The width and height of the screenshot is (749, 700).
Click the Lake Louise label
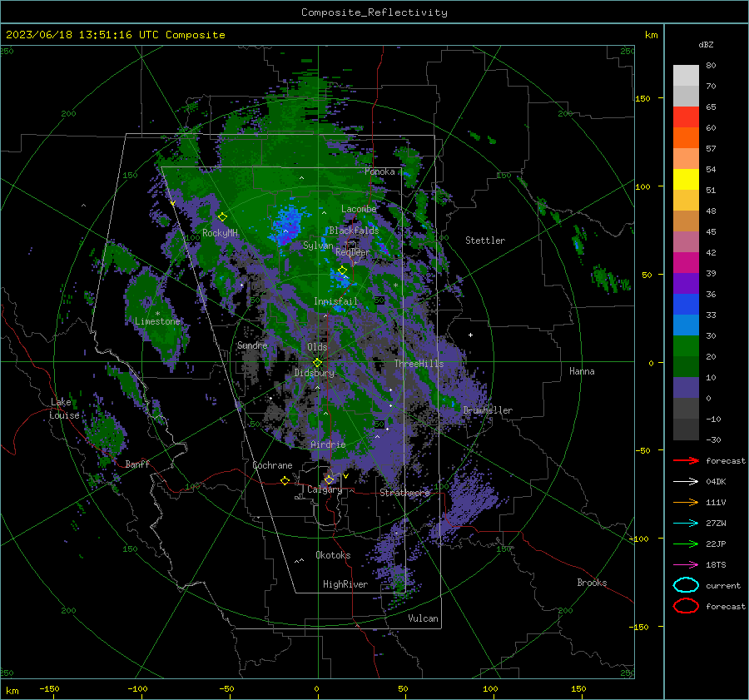(x=64, y=409)
